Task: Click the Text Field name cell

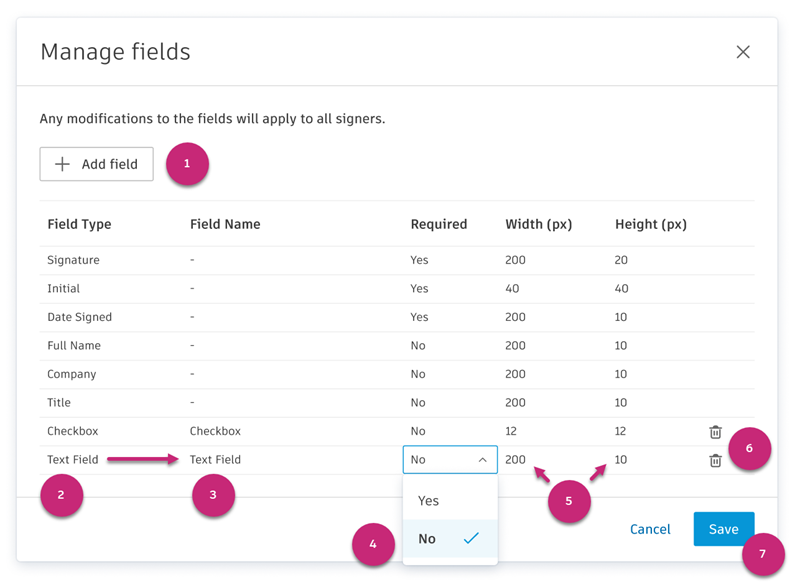Action: pos(216,460)
